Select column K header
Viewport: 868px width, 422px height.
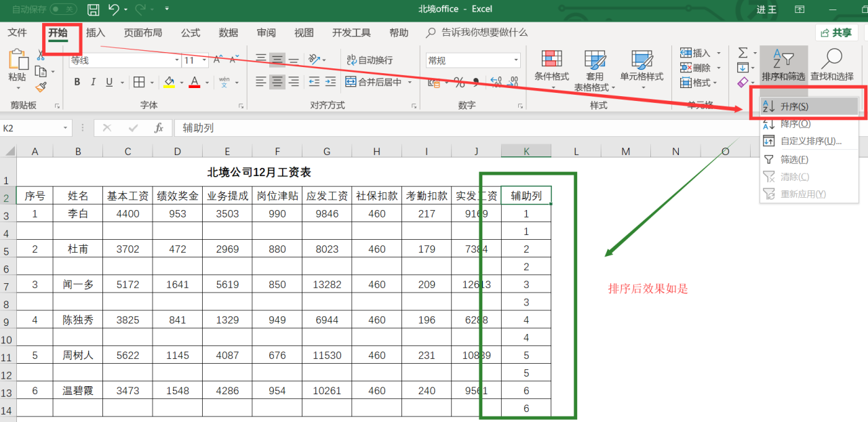click(x=526, y=151)
